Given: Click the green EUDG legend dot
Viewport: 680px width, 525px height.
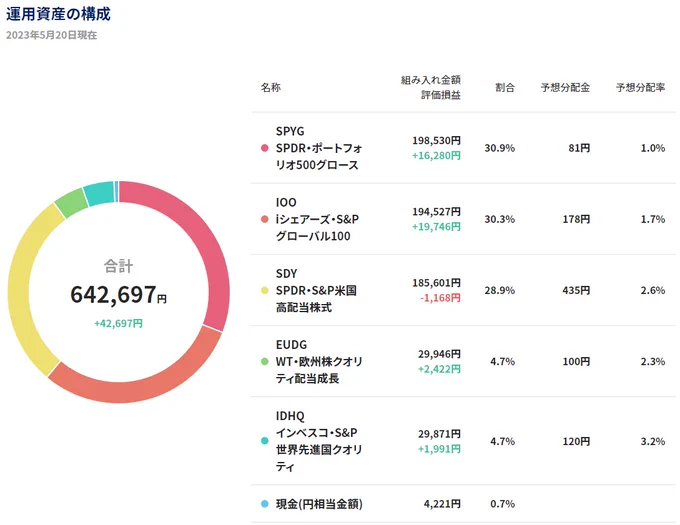Looking at the screenshot, I should coord(265,361).
